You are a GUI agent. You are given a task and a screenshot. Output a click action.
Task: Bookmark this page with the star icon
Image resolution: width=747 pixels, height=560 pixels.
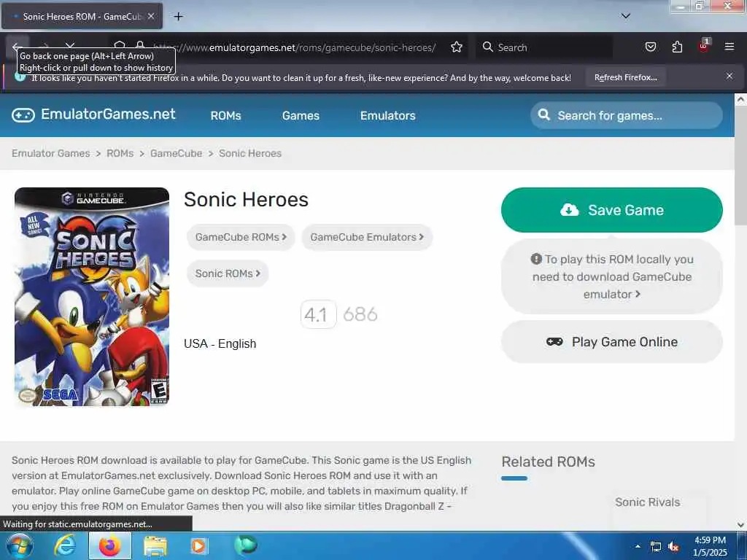click(457, 47)
